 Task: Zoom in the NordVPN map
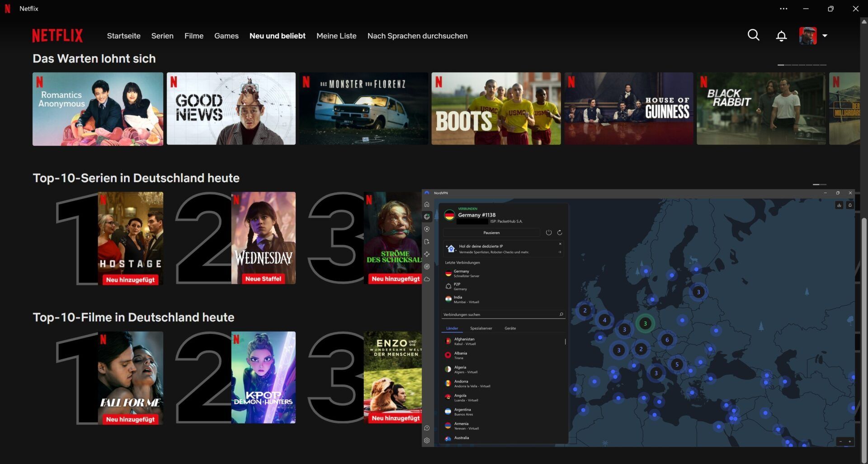pos(849,441)
